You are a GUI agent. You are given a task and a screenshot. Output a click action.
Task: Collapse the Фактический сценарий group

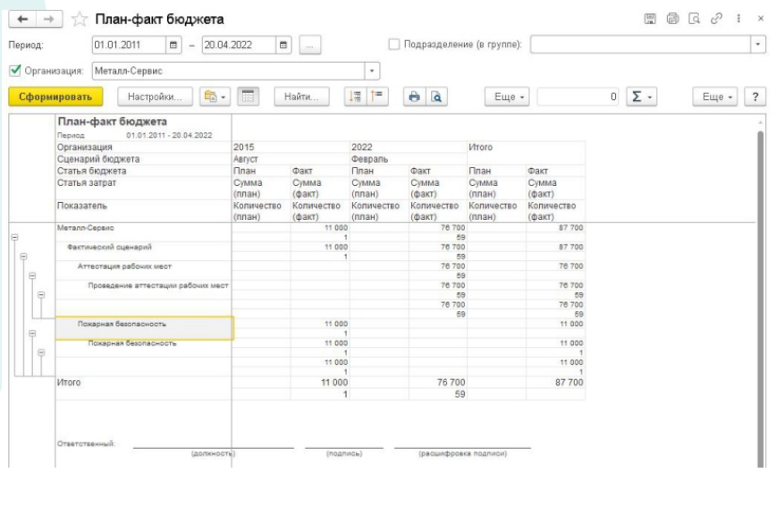24,257
